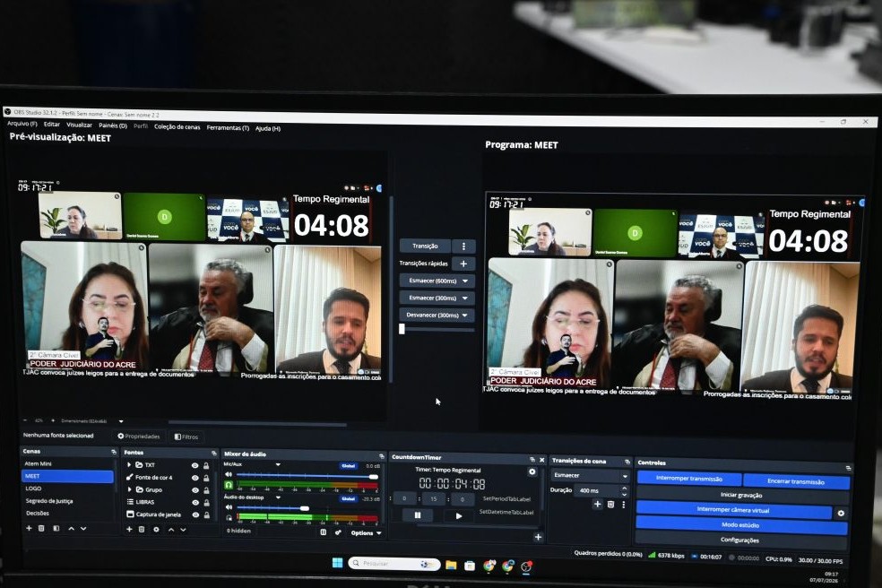The image size is (882, 588).
Task: Add quick transition with plus button
Action: point(463,264)
